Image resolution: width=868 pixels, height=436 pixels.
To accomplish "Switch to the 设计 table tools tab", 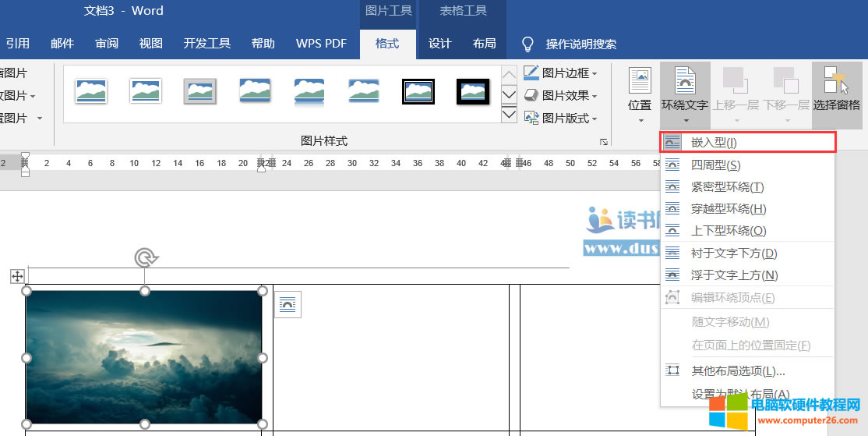I will [x=440, y=44].
